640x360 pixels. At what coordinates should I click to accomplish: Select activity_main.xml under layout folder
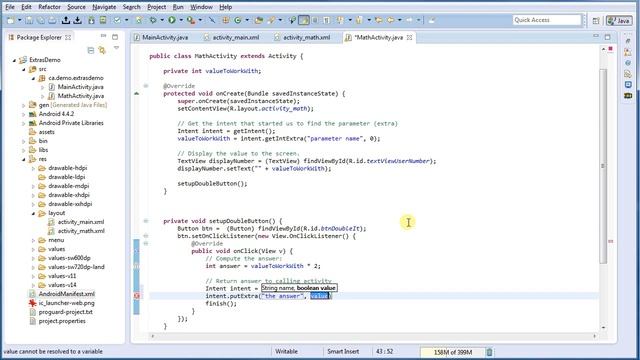[81, 222]
